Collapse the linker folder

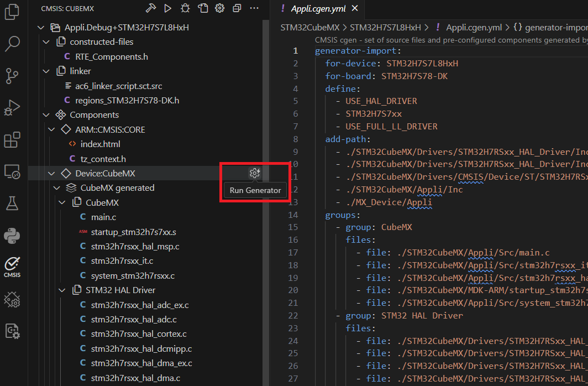(x=46, y=71)
